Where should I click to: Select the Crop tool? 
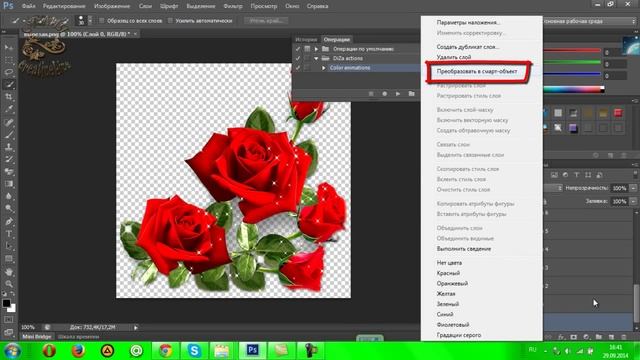pyautogui.click(x=9, y=97)
